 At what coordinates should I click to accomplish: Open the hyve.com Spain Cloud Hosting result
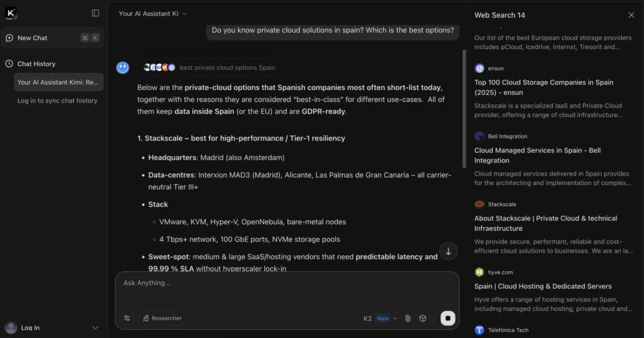click(543, 286)
